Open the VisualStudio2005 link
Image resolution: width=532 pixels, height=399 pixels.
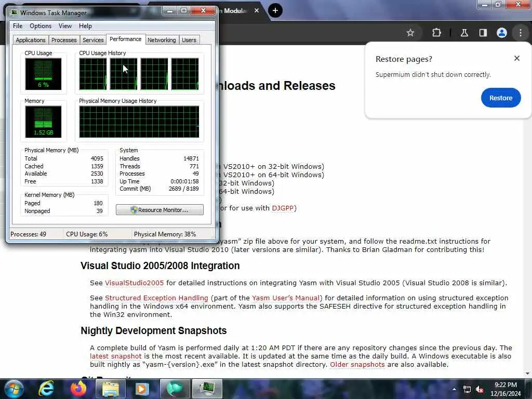point(135,283)
